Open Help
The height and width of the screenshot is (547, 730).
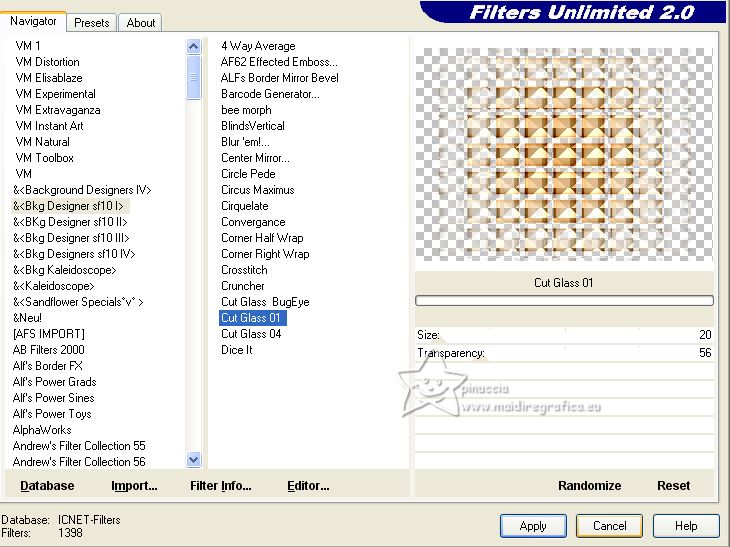click(686, 526)
